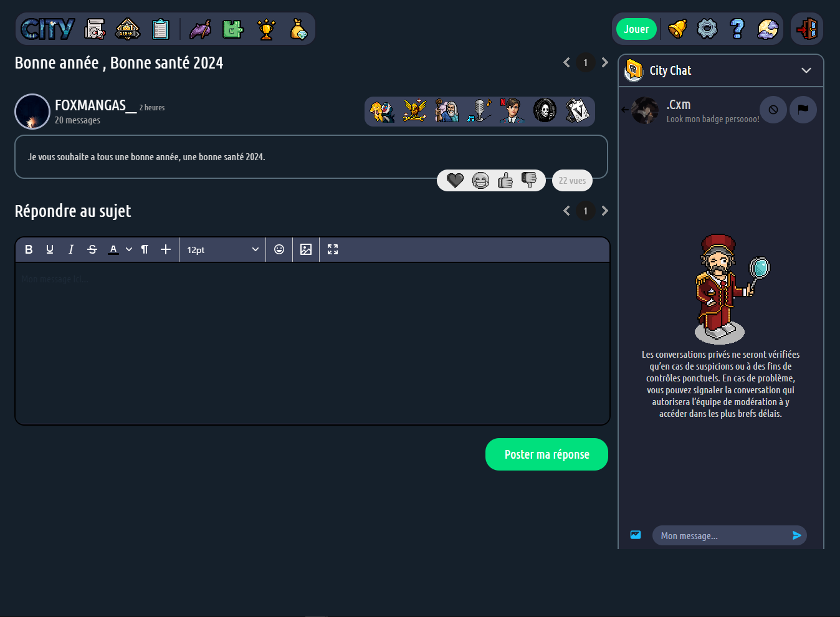
Task: Attach image in City Chat
Action: tap(636, 535)
